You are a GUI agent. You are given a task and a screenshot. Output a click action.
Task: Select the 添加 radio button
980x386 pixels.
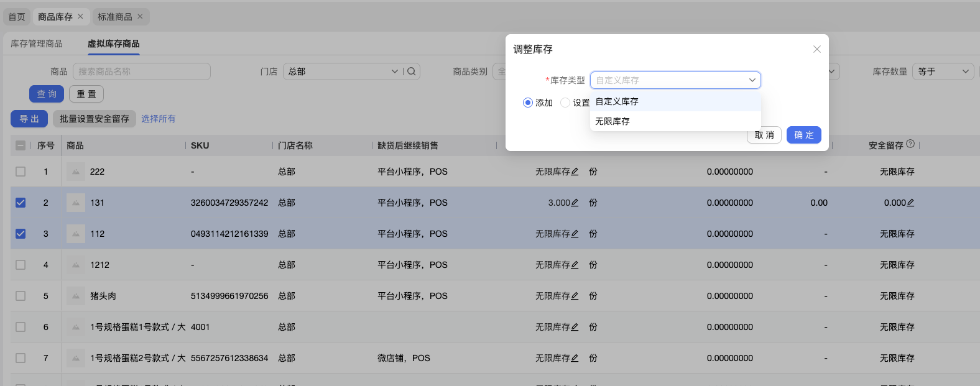[x=528, y=103]
